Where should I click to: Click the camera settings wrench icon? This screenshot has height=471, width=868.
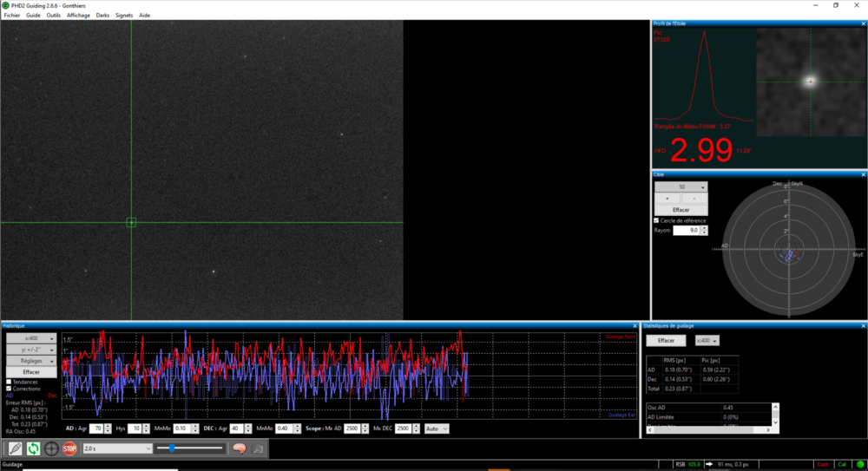[258, 448]
